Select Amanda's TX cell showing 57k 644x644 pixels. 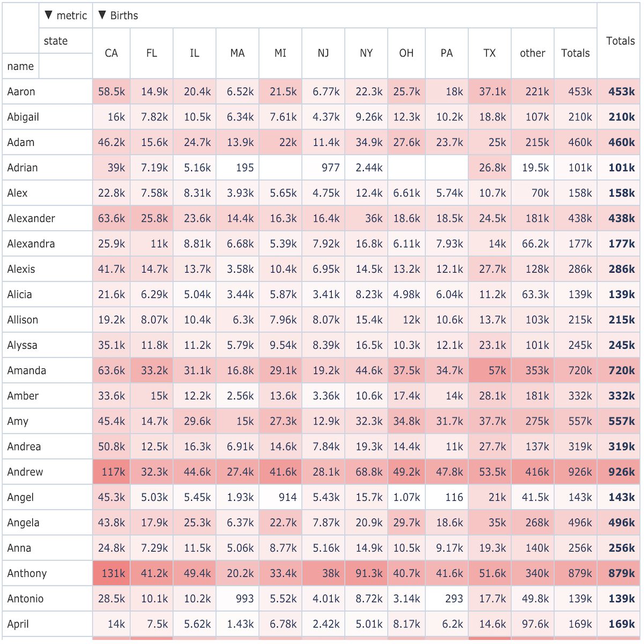489,370
